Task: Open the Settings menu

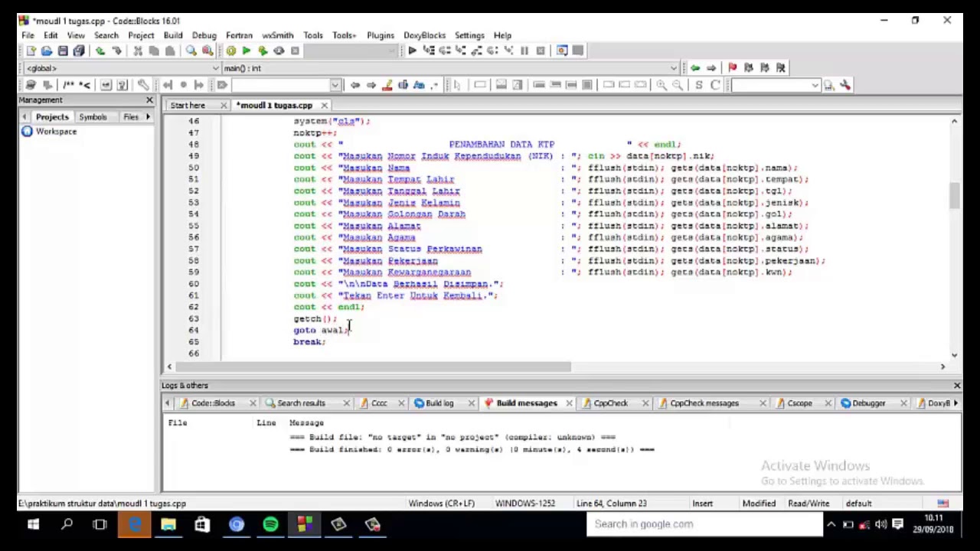Action: pos(469,35)
